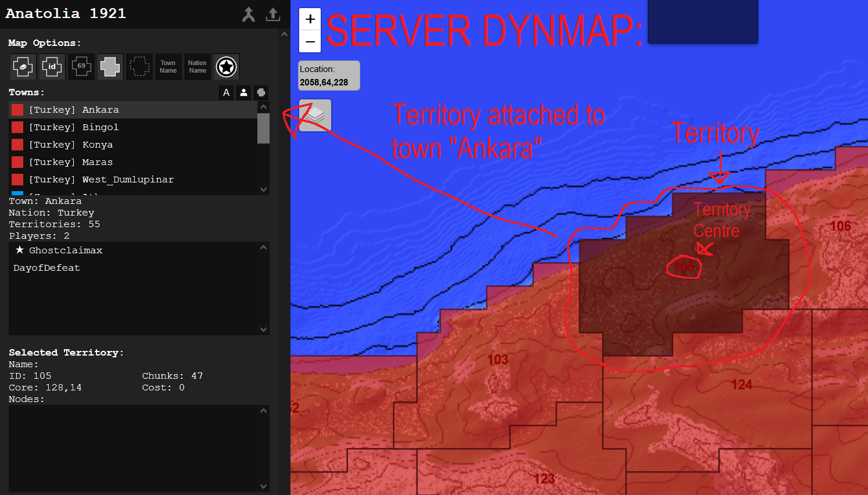Toggle Town Name labels
The image size is (868, 495).
168,67
